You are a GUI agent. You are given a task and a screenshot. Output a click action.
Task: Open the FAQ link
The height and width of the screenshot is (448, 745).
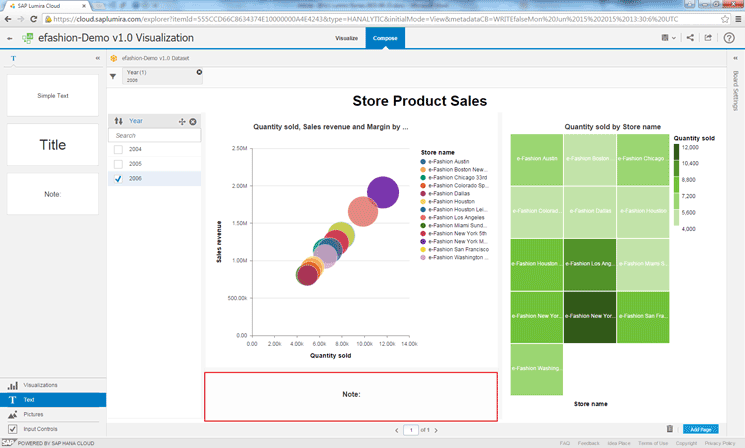click(564, 443)
